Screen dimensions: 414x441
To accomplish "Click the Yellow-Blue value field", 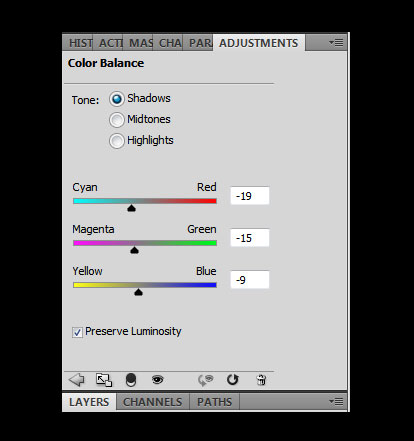I will pos(250,280).
